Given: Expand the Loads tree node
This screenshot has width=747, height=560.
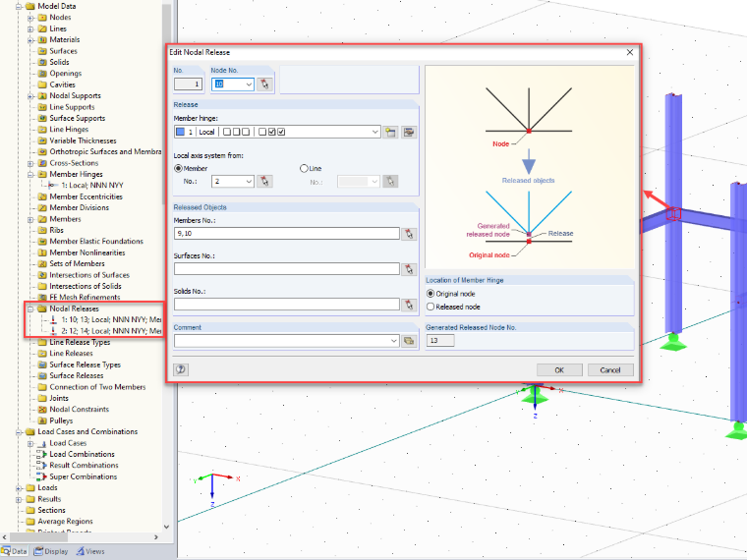Looking at the screenshot, I should [19, 488].
